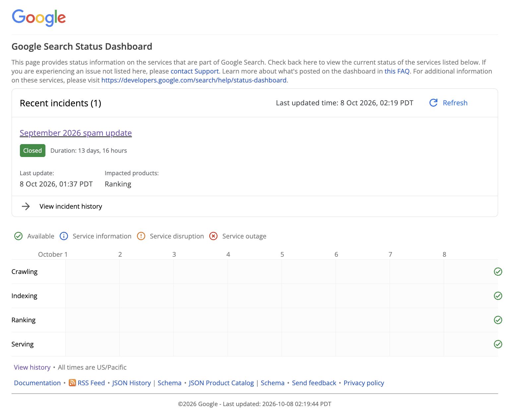Image resolution: width=512 pixels, height=420 pixels.
Task: Open the JSON Product Catalog link
Action: click(221, 383)
